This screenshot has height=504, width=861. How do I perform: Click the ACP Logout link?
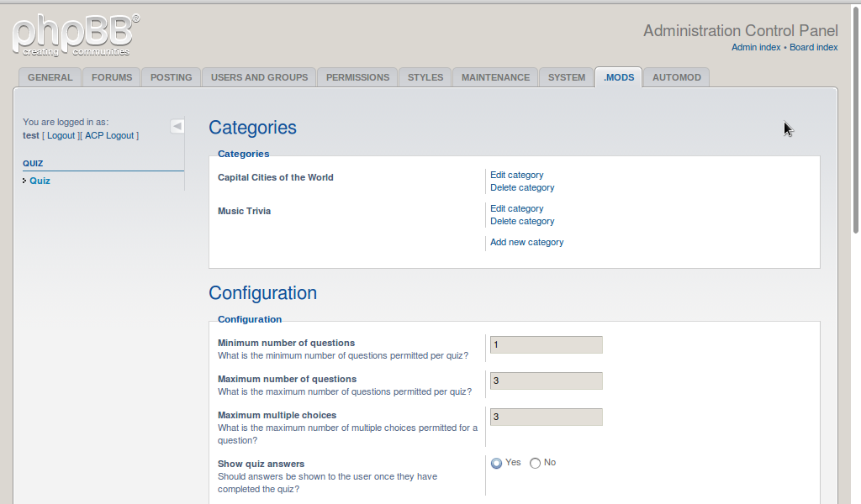tap(109, 135)
